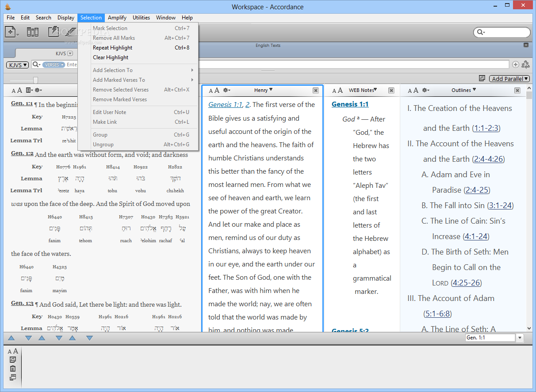
Task: Open the Display menu
Action: pos(66,18)
